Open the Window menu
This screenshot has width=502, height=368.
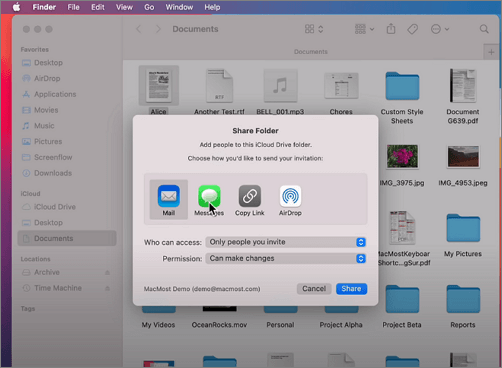tap(179, 7)
